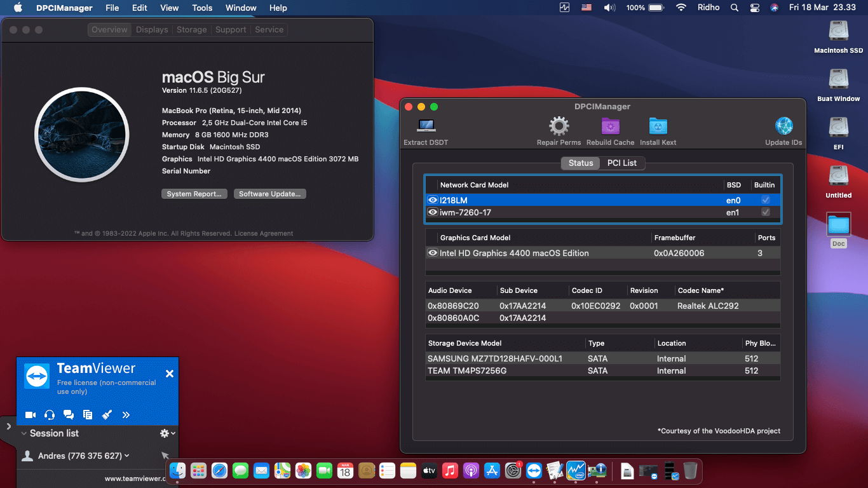Click Software Update button
This screenshot has width=868, height=488.
pos(270,194)
